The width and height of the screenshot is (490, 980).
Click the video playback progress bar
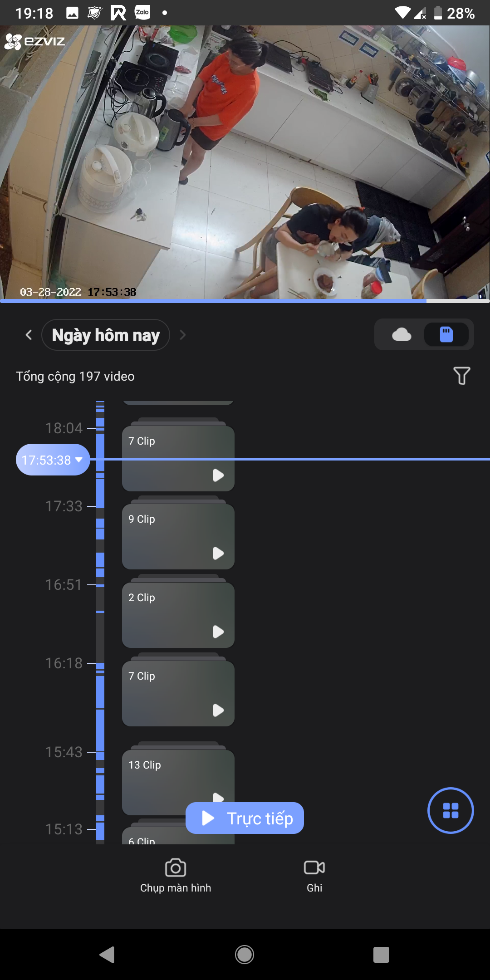[245, 301]
